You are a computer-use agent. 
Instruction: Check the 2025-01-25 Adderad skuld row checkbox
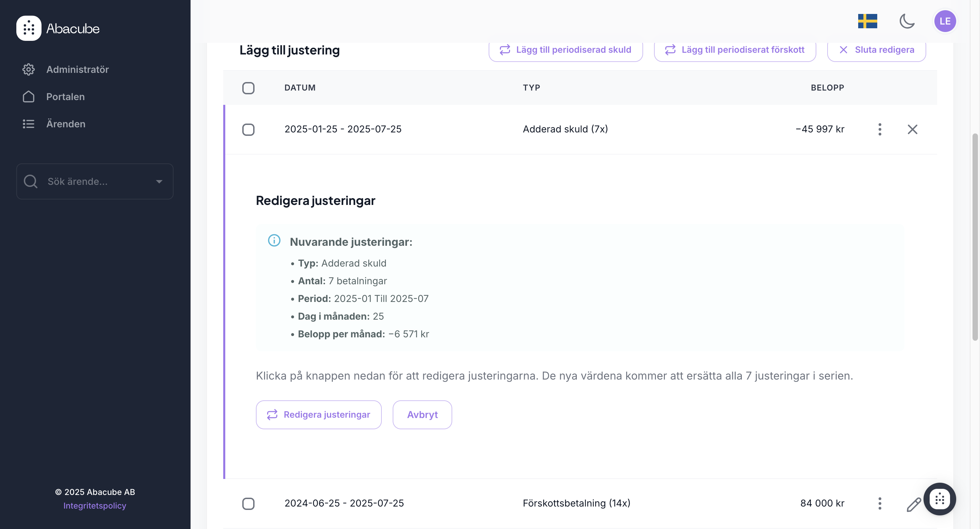(248, 129)
